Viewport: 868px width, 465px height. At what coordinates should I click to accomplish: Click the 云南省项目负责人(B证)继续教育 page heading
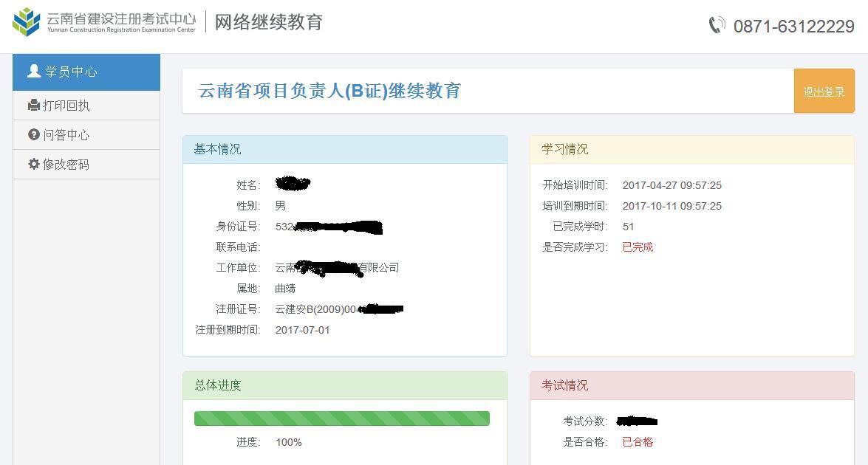(329, 91)
